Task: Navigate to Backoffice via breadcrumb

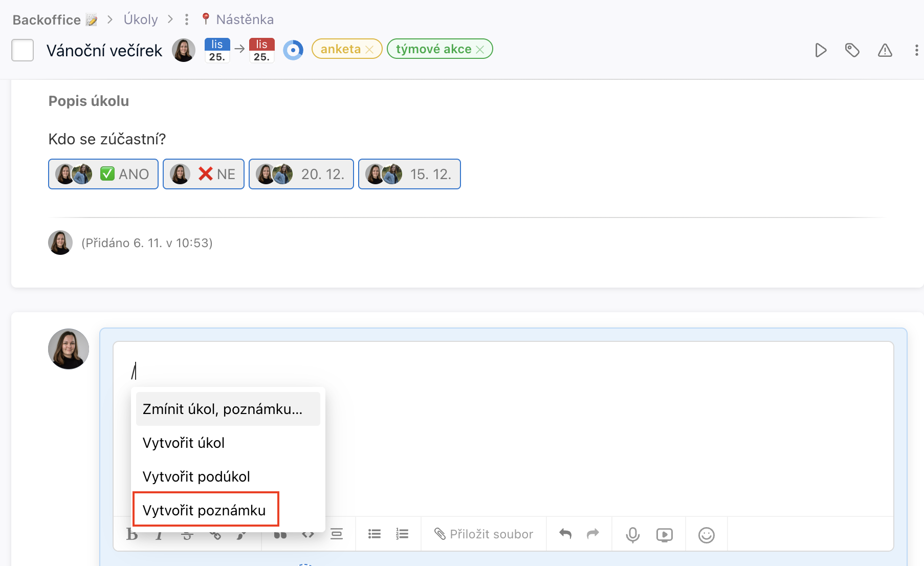Action: tap(47, 19)
